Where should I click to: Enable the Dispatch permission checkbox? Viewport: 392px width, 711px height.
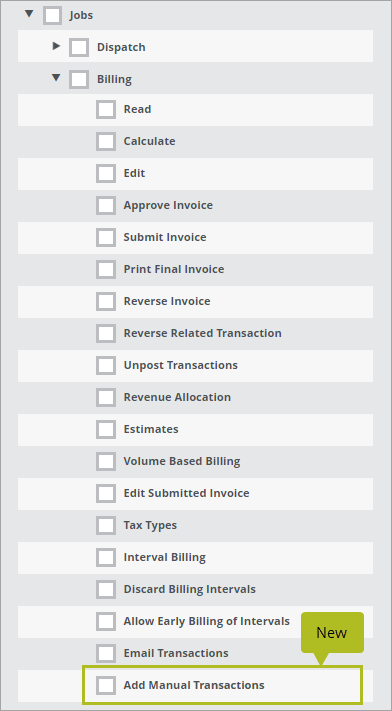(x=79, y=47)
